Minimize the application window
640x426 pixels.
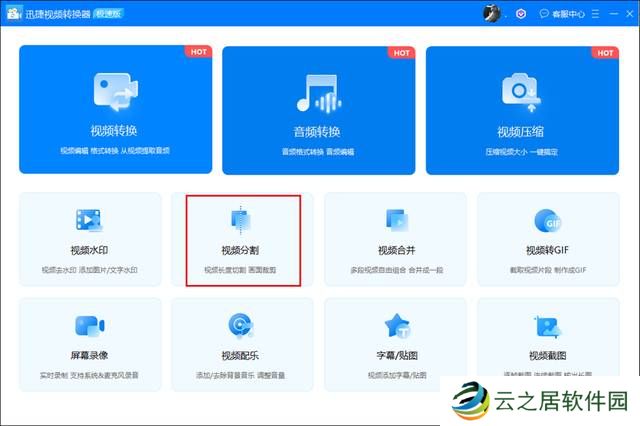coord(612,14)
